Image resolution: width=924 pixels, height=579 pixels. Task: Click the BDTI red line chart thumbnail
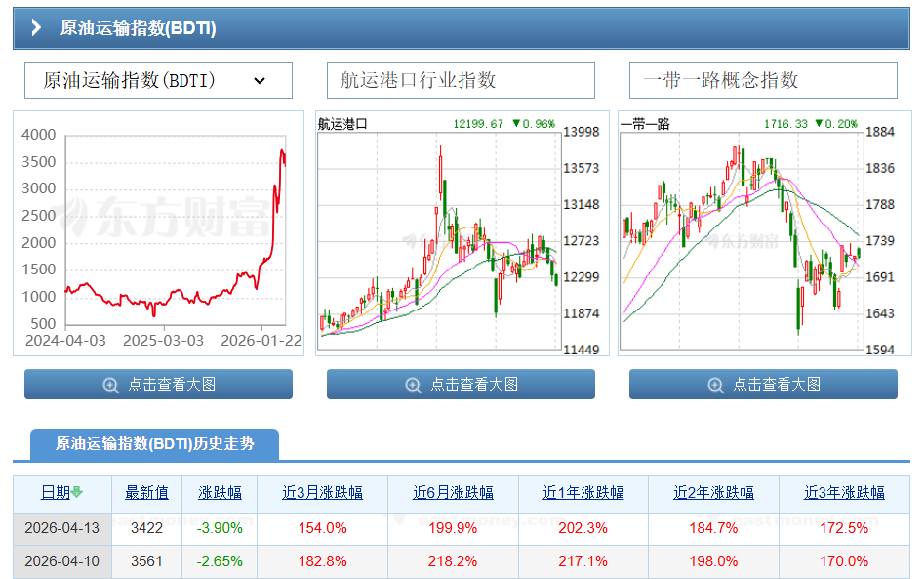158,232
